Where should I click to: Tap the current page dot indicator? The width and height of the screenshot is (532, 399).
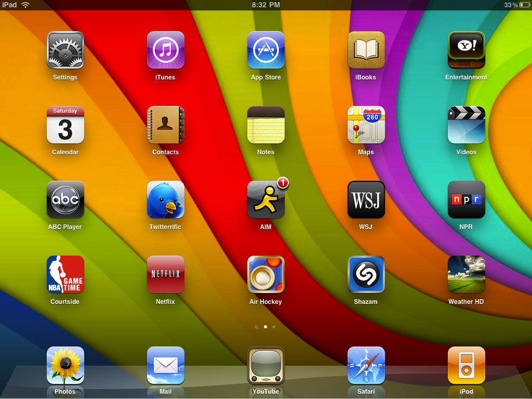[265, 327]
